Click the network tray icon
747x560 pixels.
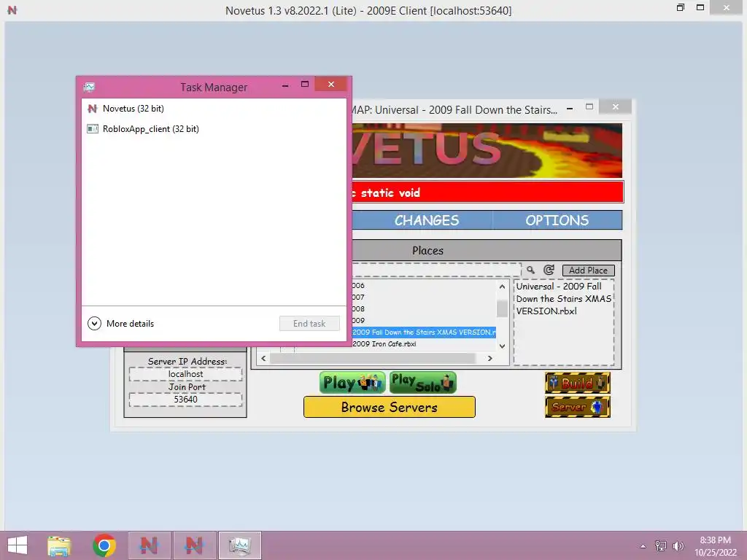click(661, 546)
